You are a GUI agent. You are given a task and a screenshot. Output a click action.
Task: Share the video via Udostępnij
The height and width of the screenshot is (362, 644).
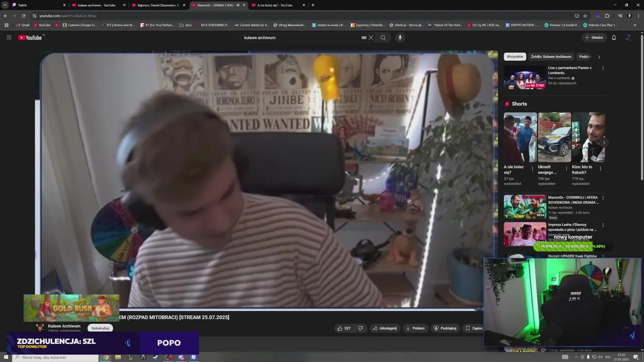pyautogui.click(x=384, y=328)
